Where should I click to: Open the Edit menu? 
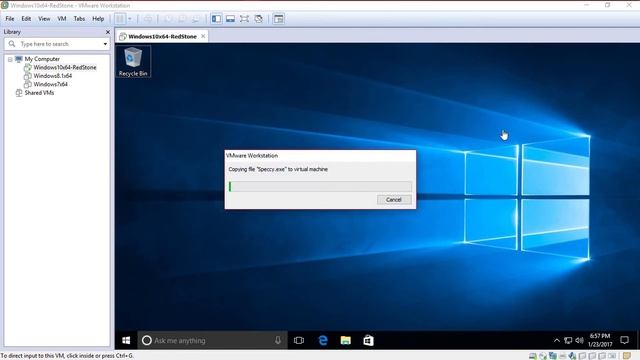26,19
